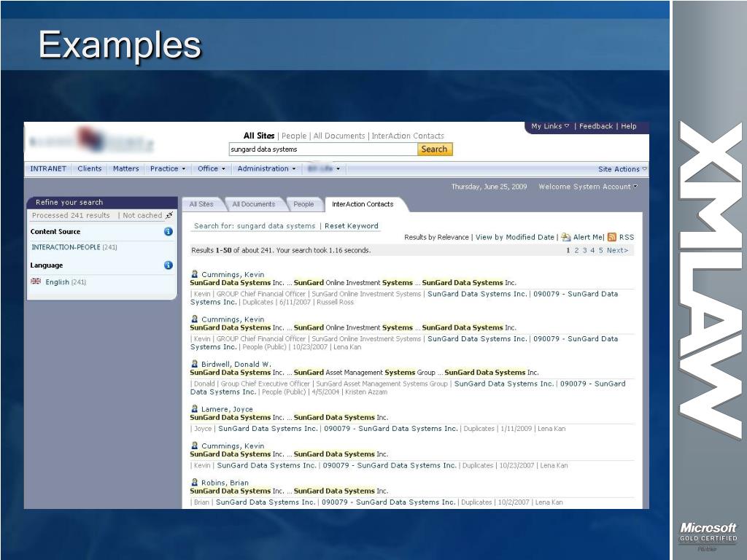The width and height of the screenshot is (747, 560).
Task: Click person icon beside Robins, Brian
Action: tap(194, 483)
